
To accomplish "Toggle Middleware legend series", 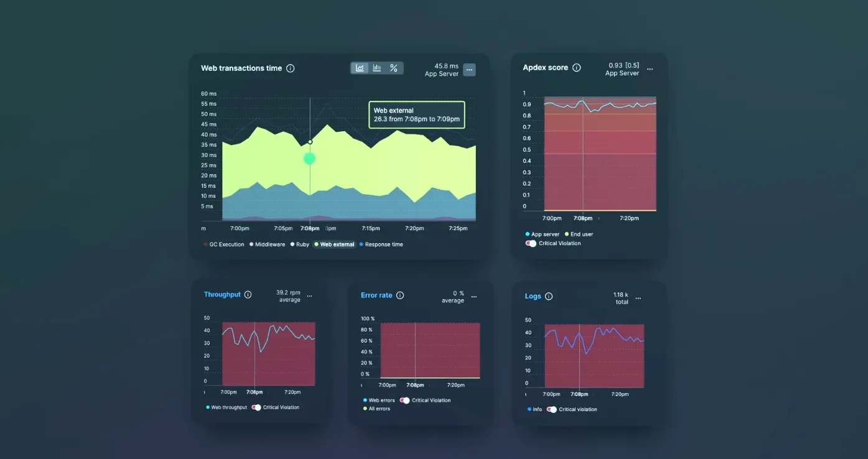I will pyautogui.click(x=268, y=244).
